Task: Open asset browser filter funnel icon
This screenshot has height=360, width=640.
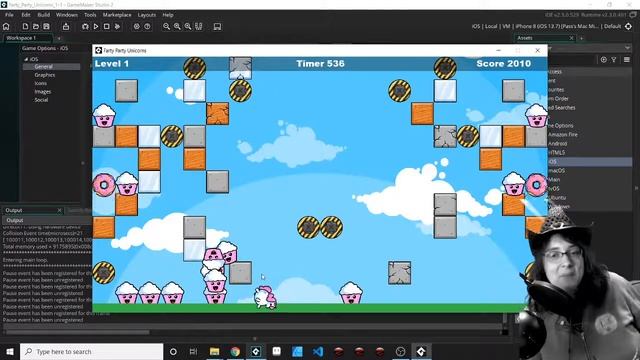Action: coord(614,60)
